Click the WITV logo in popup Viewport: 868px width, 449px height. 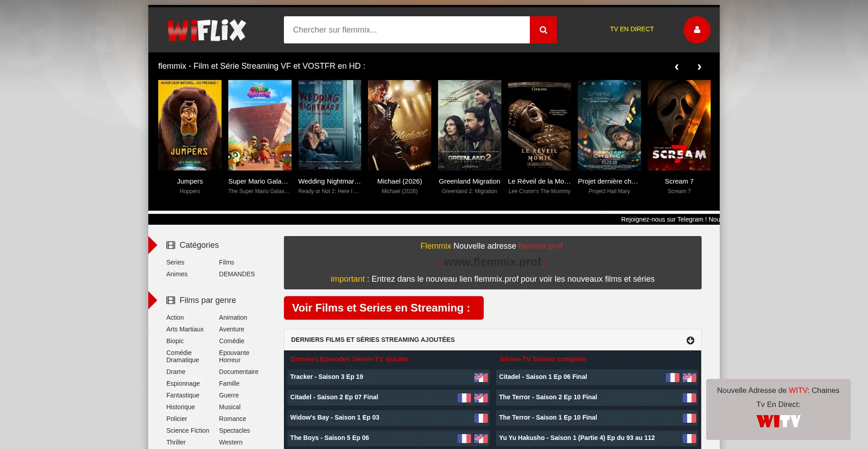point(778,421)
